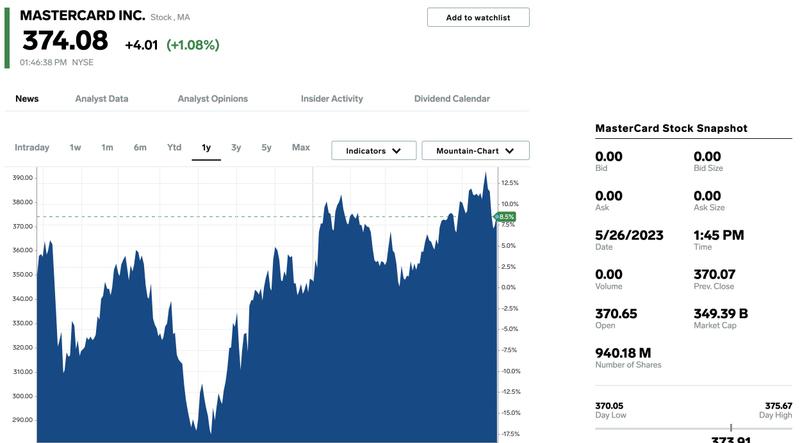The height and width of the screenshot is (443, 800).
Task: Click the -17.5% right axis label
Action: point(511,434)
